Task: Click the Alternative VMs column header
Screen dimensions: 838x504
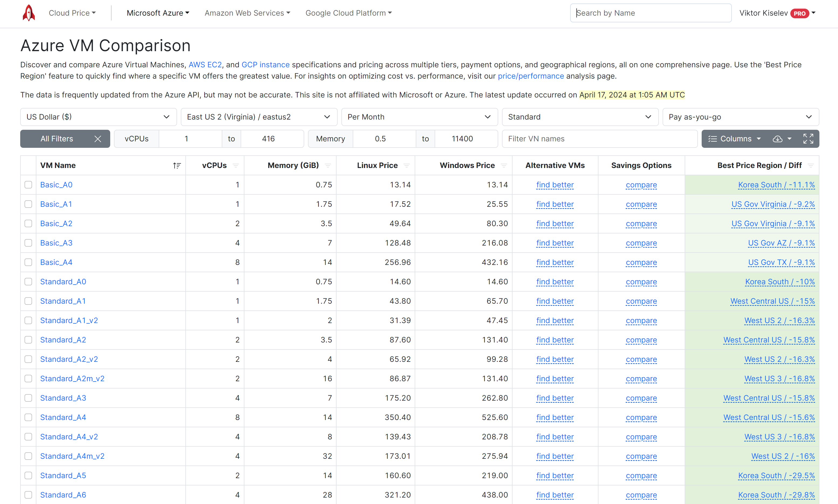Action: point(555,165)
